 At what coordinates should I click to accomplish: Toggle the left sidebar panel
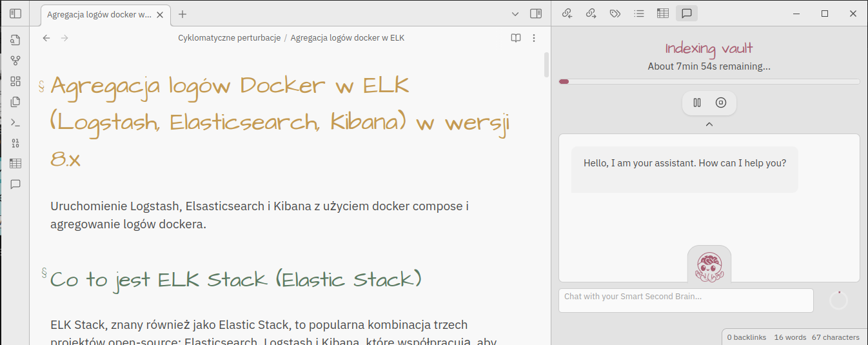click(15, 14)
